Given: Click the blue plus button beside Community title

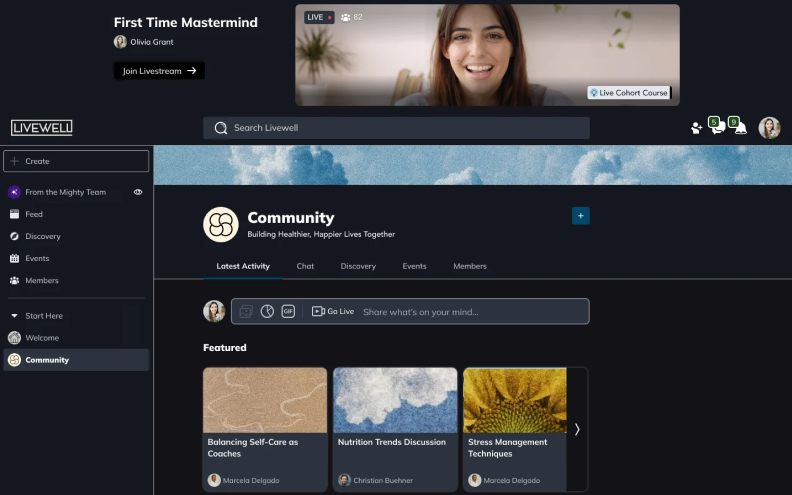Looking at the screenshot, I should [581, 216].
